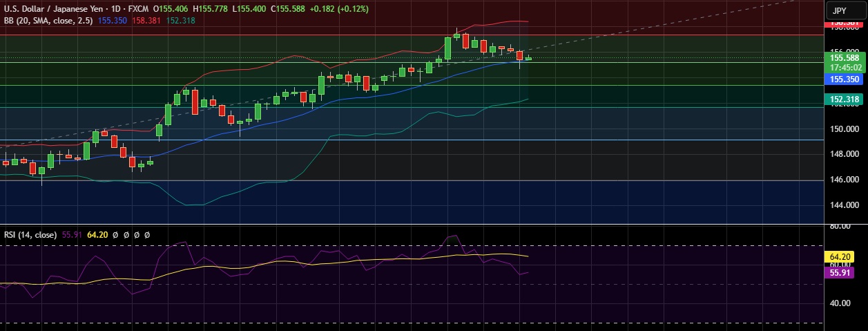Click the teal BB lower value in legend

click(181, 21)
